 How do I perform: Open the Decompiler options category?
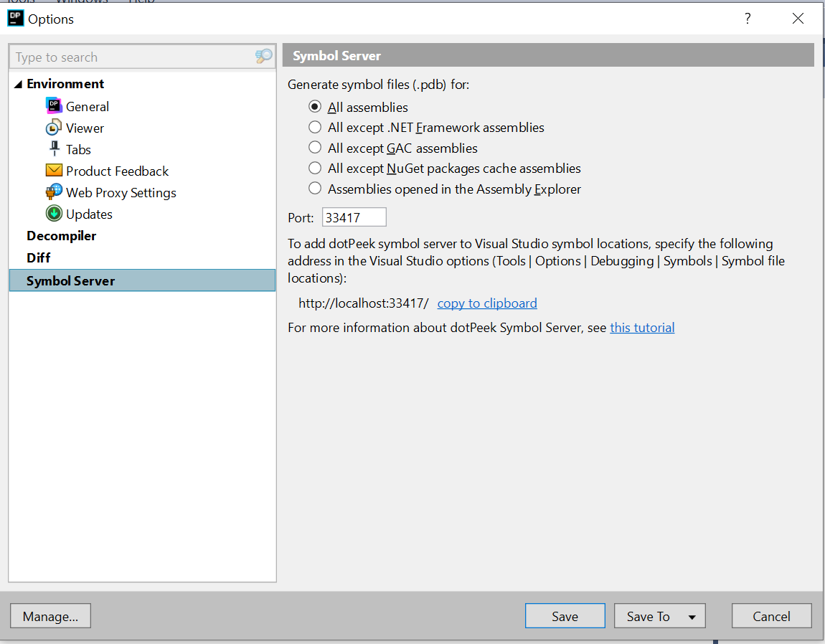[x=62, y=236]
